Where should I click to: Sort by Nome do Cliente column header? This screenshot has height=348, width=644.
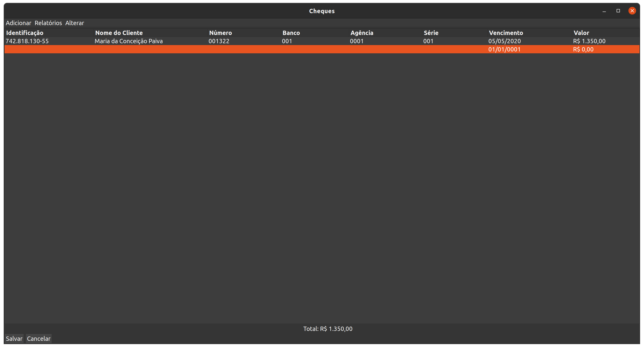coord(119,33)
